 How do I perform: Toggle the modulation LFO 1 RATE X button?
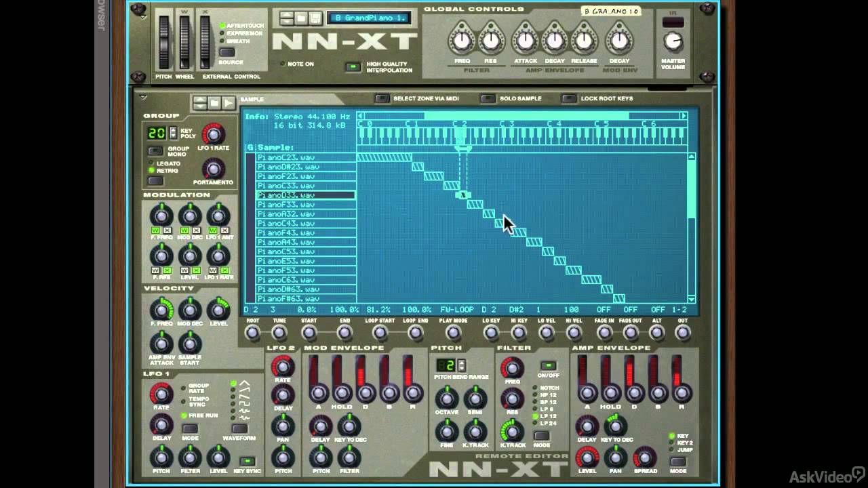pyautogui.click(x=224, y=270)
